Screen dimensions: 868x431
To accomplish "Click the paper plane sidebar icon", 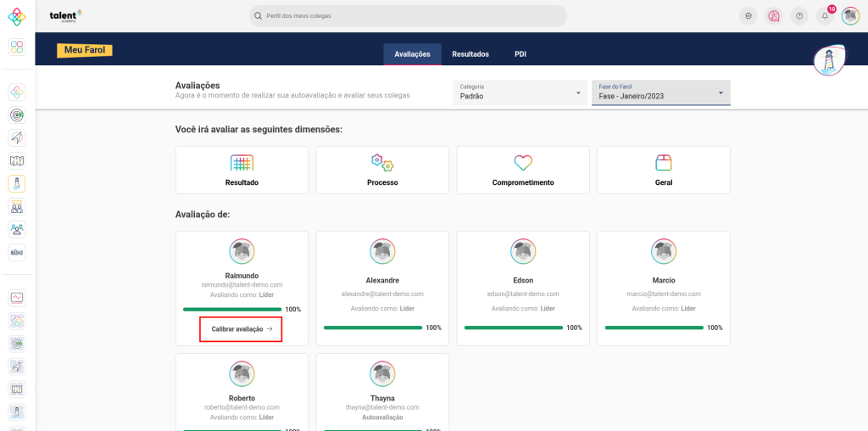I will (17, 137).
